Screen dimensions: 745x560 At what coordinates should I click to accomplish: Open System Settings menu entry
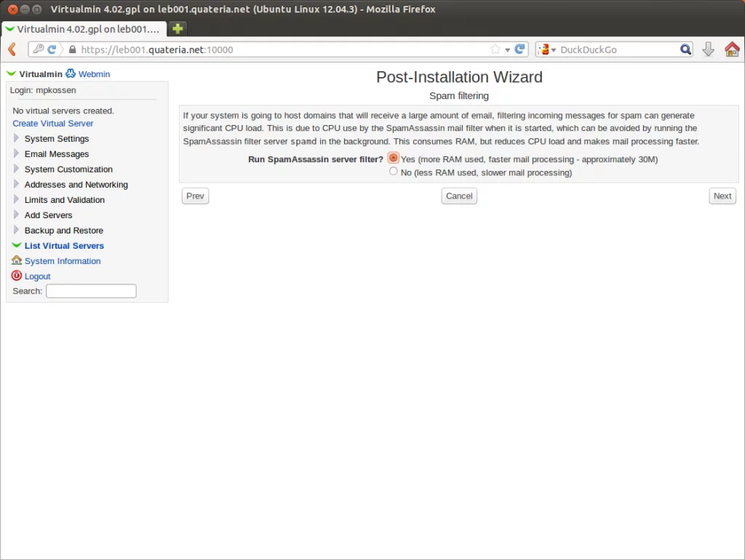57,139
